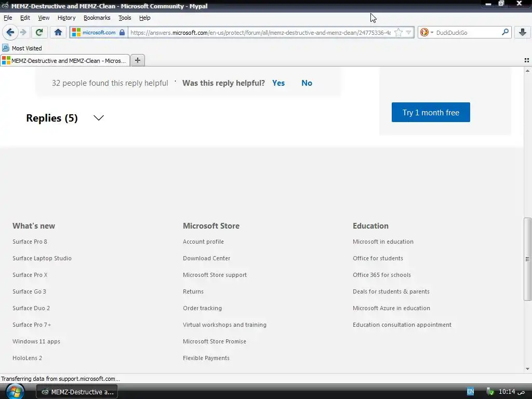Viewport: 532px width, 399px height.
Task: Click the 10:14 system clock
Action: click(x=511, y=392)
